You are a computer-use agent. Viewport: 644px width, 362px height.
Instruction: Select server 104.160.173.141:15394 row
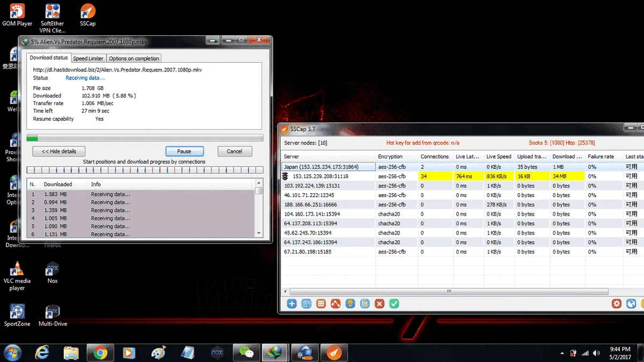(x=462, y=214)
